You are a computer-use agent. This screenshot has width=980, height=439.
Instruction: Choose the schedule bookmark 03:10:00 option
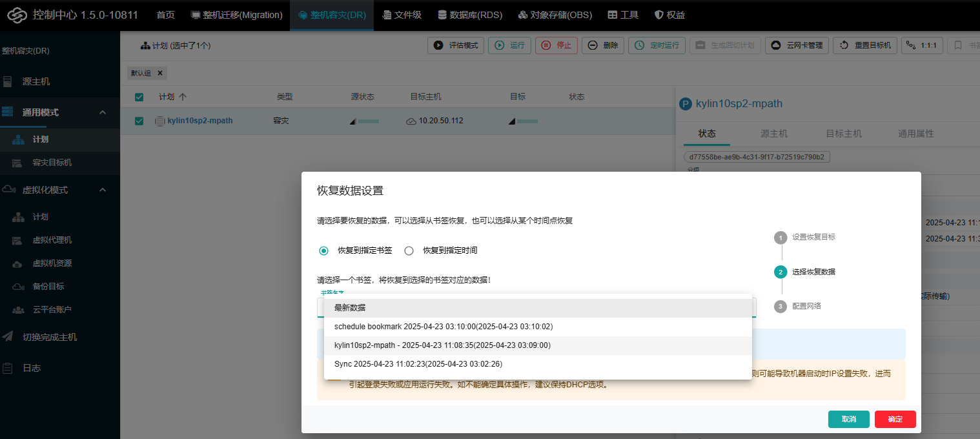443,327
